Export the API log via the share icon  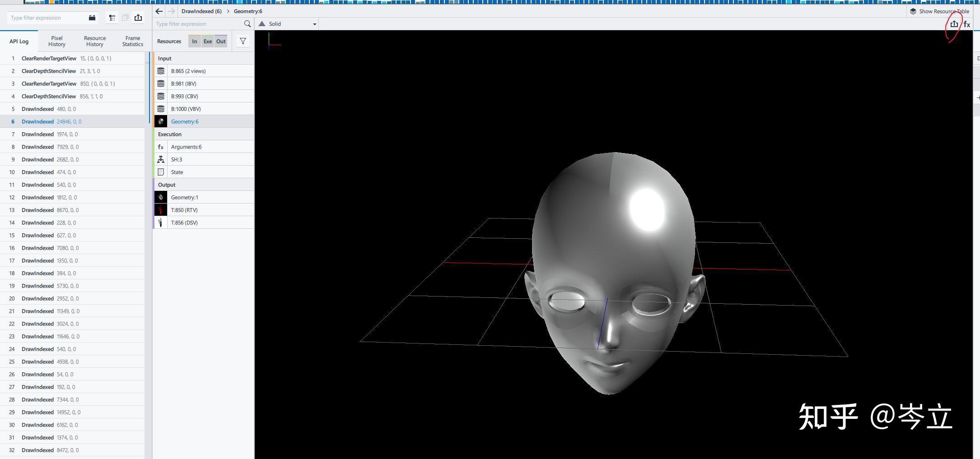(x=138, y=18)
